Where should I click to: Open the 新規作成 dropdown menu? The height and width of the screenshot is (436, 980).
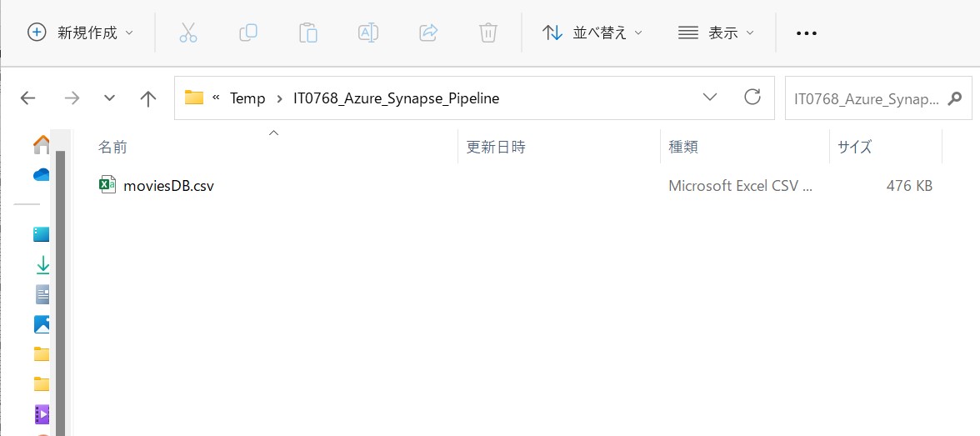click(81, 33)
